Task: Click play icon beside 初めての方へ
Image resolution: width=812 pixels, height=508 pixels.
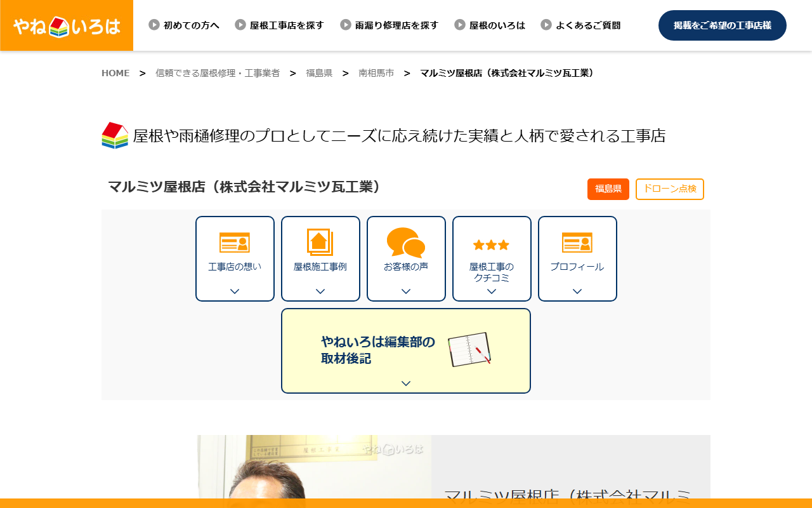Action: point(154,25)
